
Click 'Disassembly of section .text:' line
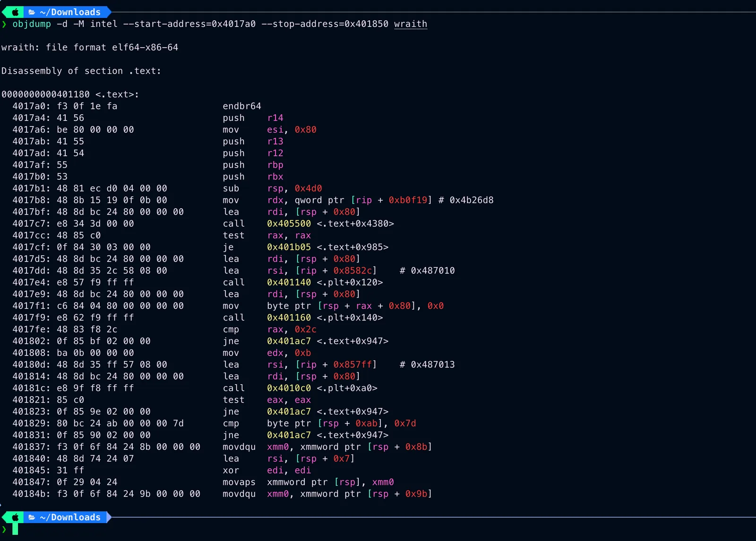tap(81, 71)
